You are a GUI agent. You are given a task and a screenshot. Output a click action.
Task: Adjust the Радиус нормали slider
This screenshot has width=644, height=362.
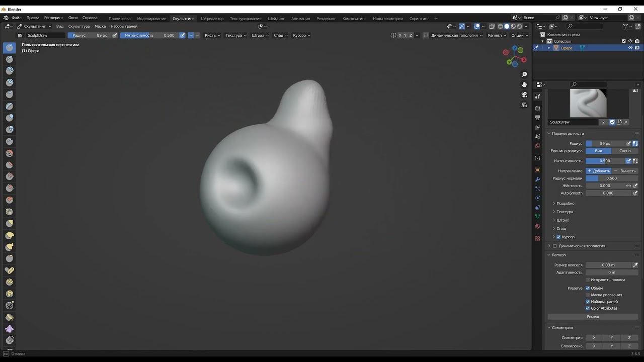[612, 178]
